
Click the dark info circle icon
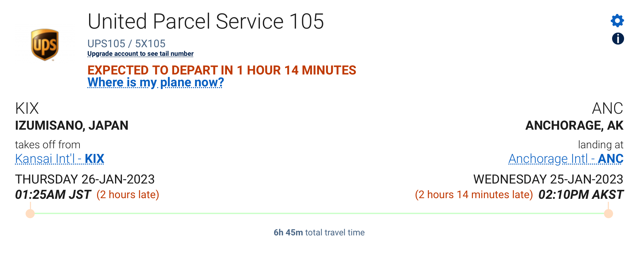click(x=618, y=39)
